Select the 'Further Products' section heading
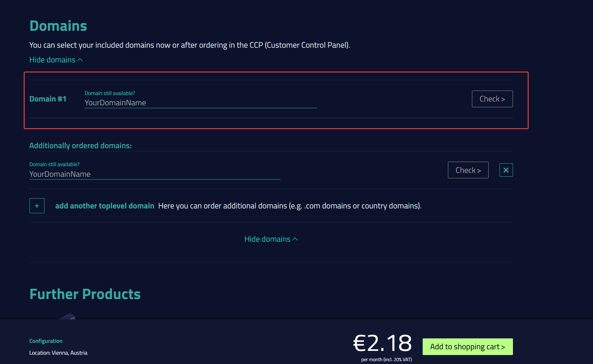 [x=85, y=294]
